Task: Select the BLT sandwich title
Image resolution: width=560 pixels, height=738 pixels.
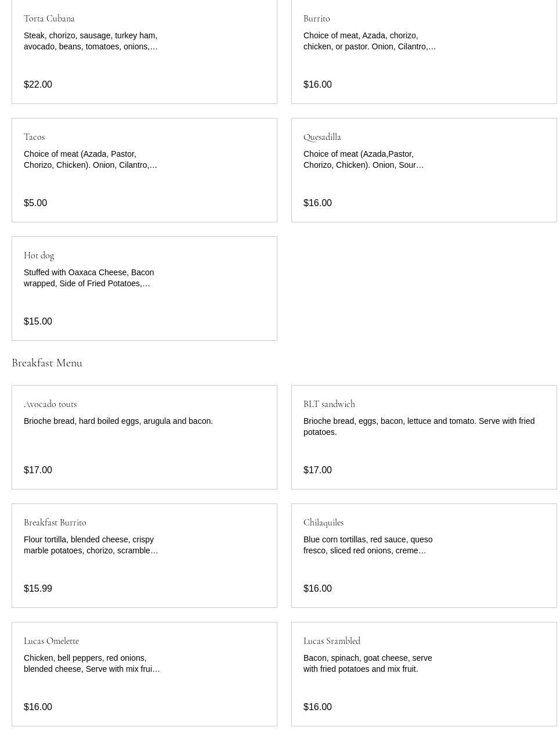Action: (329, 404)
